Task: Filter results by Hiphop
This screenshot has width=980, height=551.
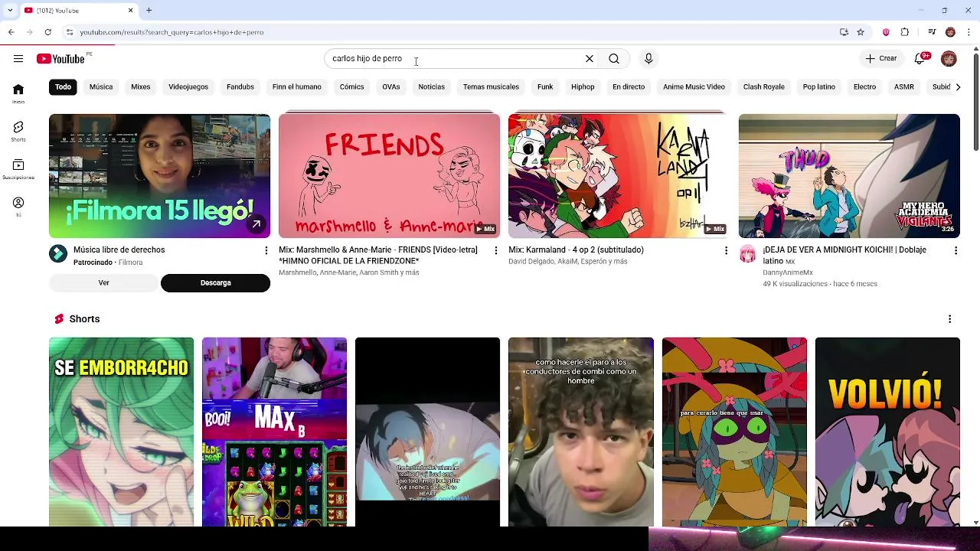Action: (x=583, y=86)
